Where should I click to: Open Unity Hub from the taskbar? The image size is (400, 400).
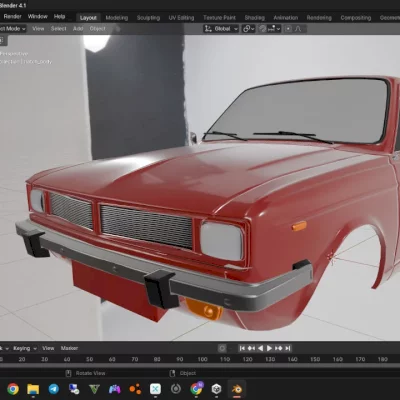point(217,389)
